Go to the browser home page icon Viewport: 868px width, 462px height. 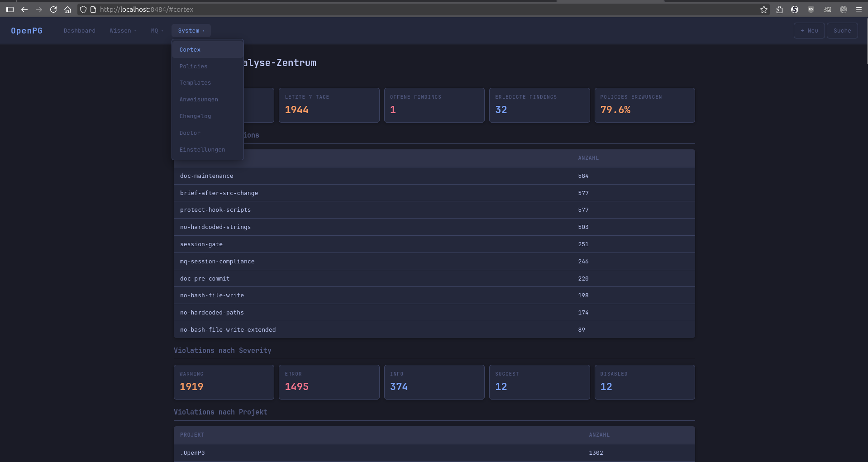pyautogui.click(x=67, y=10)
